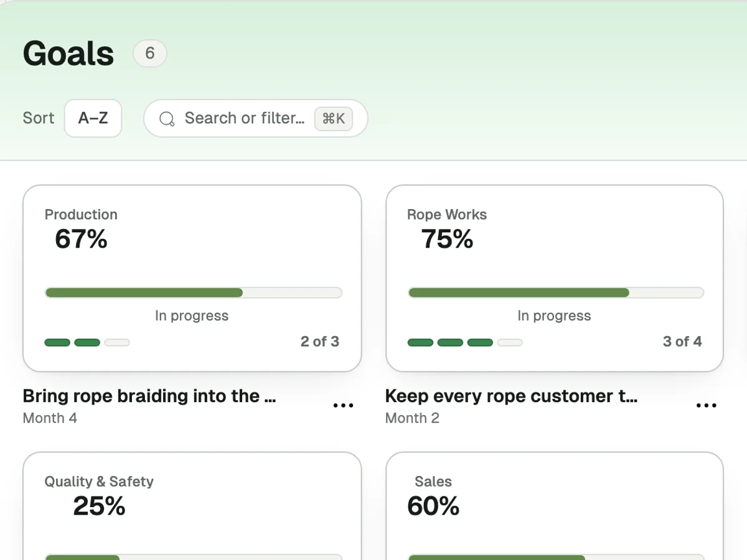
Task: Click the Goals page heading
Action: coord(68,54)
